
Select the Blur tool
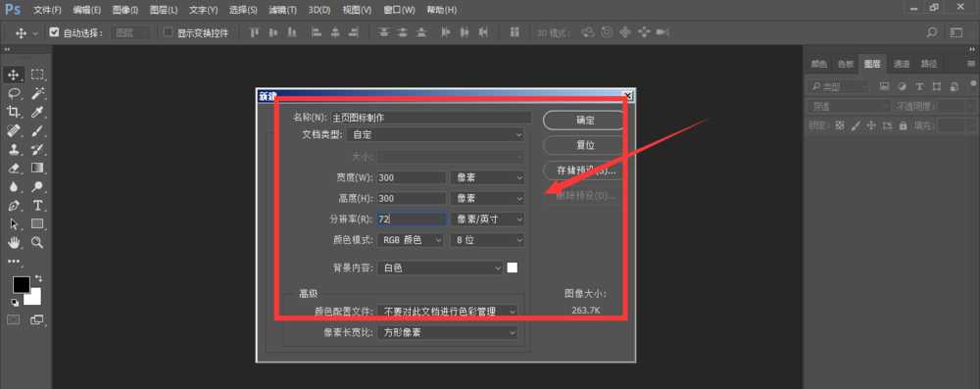click(14, 187)
